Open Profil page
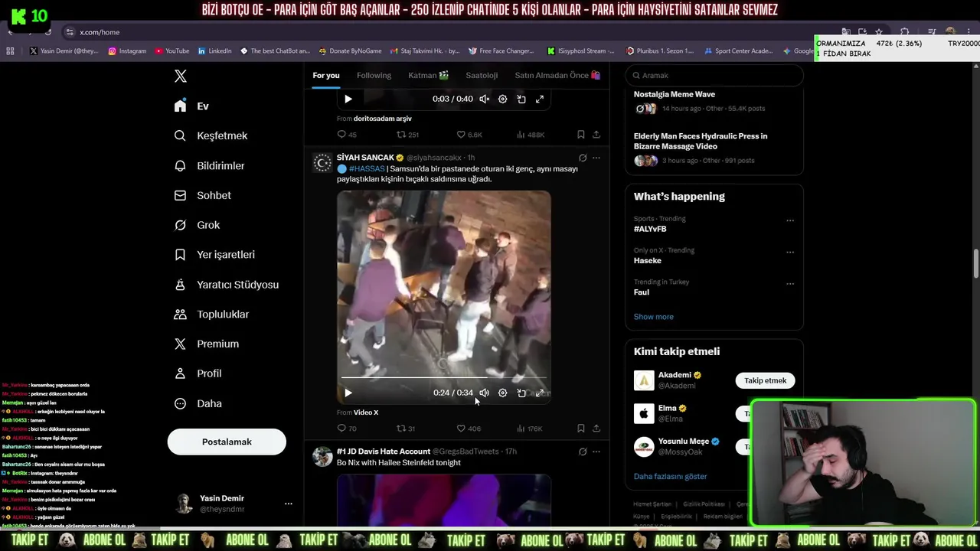980x551 pixels. point(198,373)
